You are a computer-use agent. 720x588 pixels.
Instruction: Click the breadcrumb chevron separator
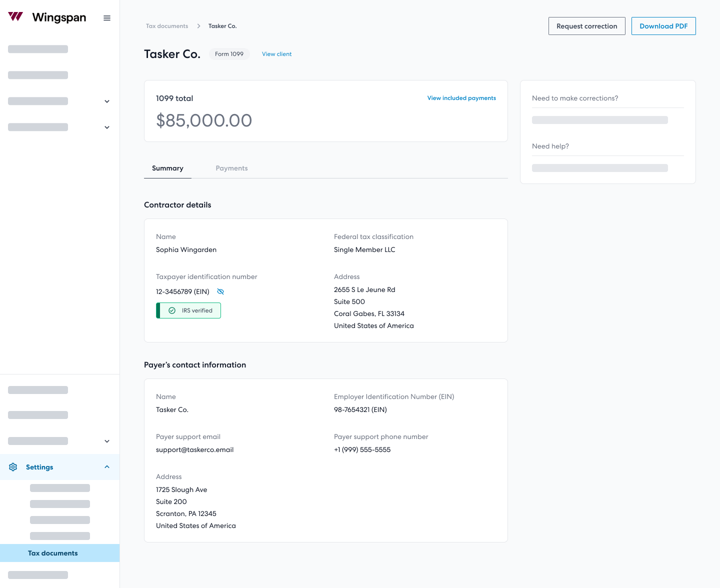point(198,26)
